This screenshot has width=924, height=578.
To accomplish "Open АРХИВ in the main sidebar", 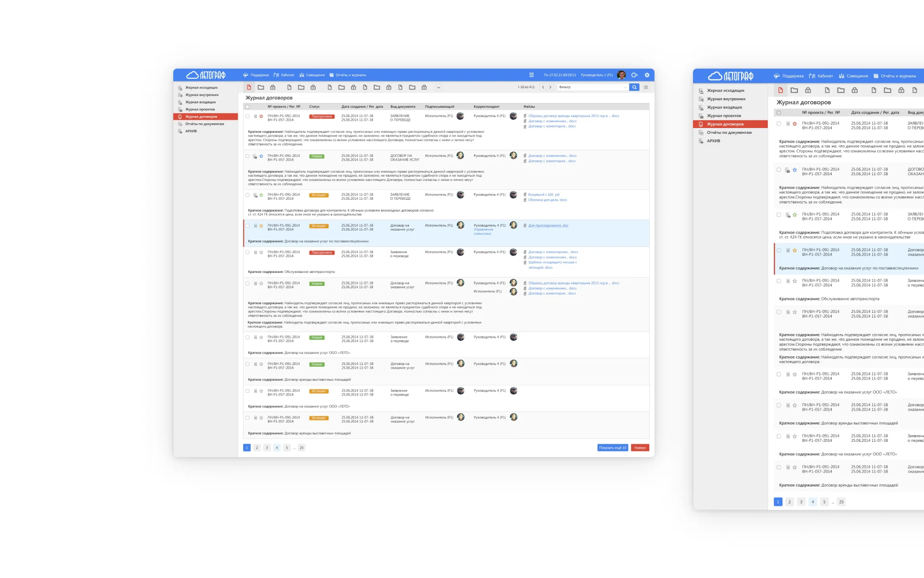I will (191, 131).
